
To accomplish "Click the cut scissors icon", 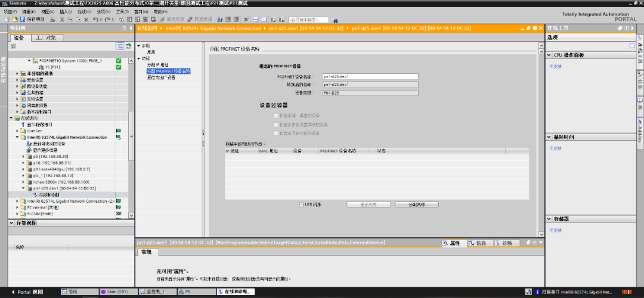I will pyautogui.click(x=62, y=19).
